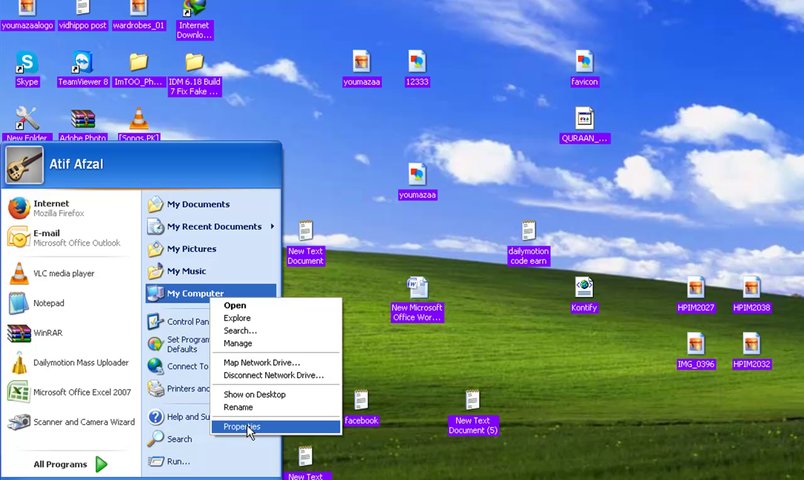Open Skype desktop shortcut
Image resolution: width=804 pixels, height=480 pixels.
27,63
